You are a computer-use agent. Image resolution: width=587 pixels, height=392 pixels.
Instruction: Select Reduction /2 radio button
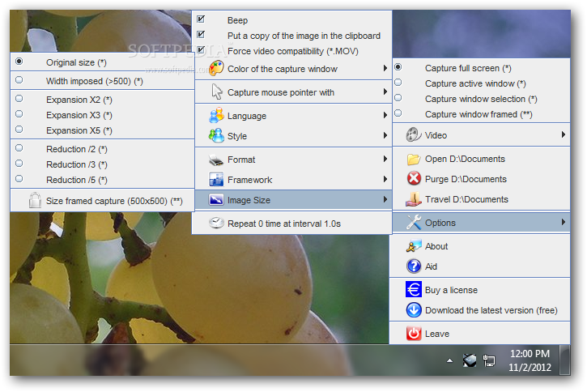pyautogui.click(x=19, y=148)
